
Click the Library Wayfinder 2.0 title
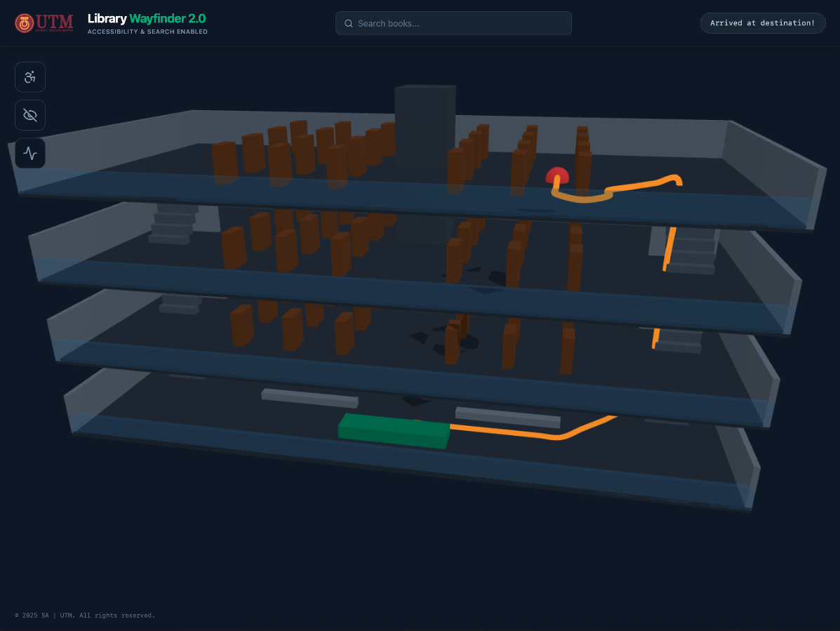(x=147, y=18)
